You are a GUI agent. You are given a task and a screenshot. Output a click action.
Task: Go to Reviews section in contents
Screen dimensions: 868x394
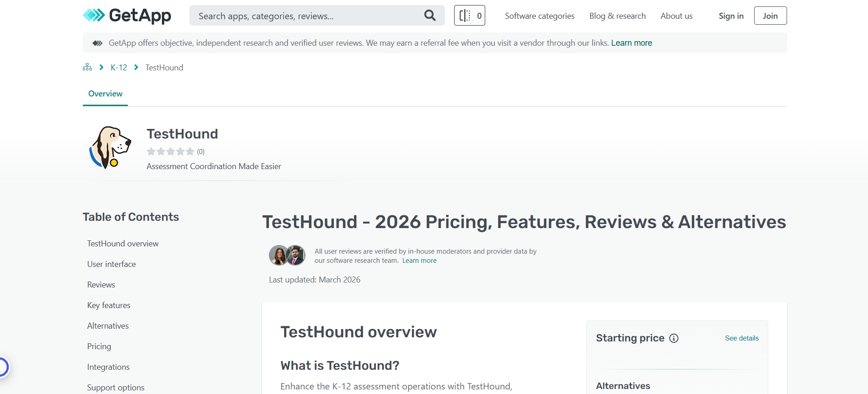click(x=101, y=285)
